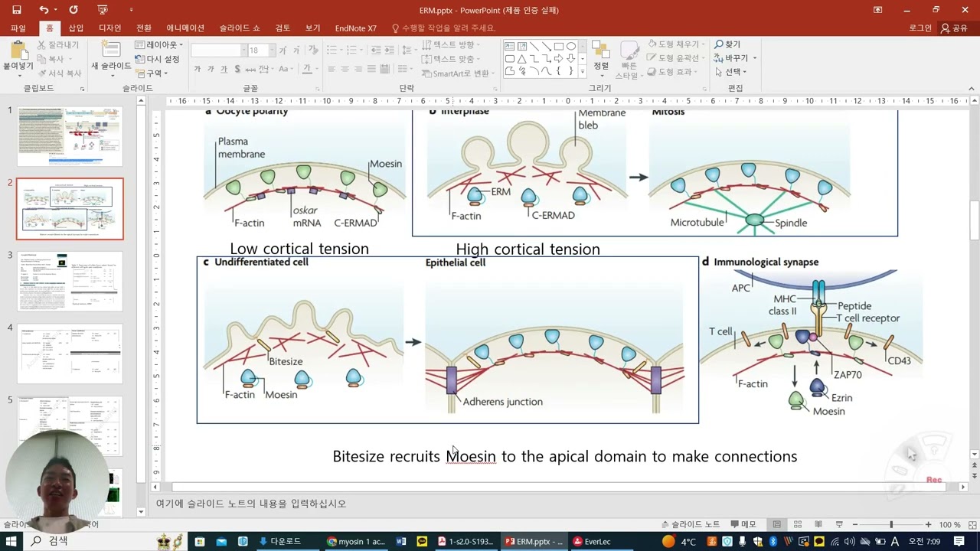Image resolution: width=980 pixels, height=551 pixels.
Task: Expand the Layout (레이아웃) dropdown
Action: tap(158, 45)
